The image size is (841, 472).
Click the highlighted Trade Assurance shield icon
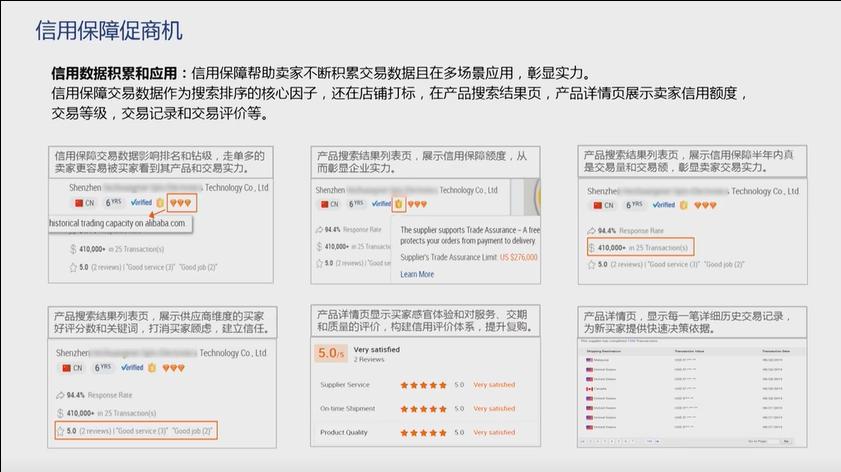pos(399,204)
